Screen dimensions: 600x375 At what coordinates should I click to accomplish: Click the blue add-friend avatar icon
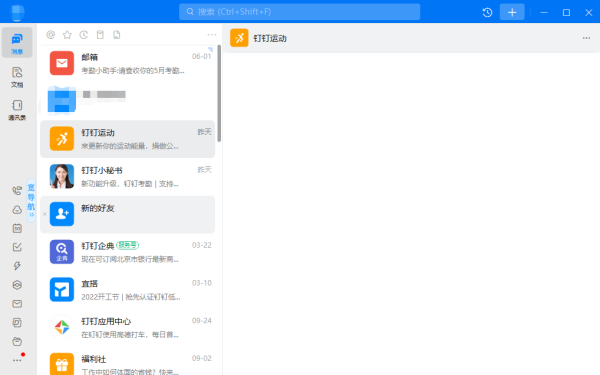pos(62,214)
